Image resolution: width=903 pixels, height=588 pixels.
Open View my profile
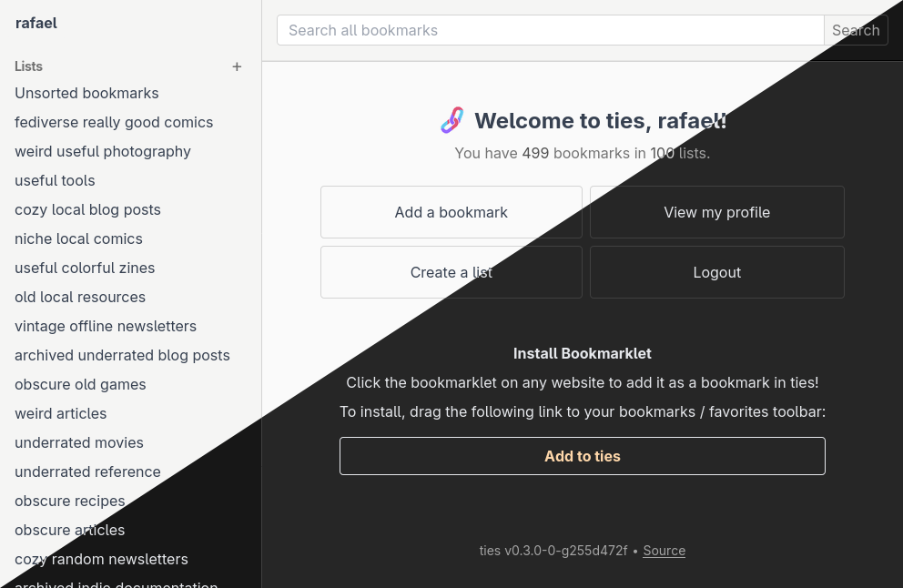(717, 212)
